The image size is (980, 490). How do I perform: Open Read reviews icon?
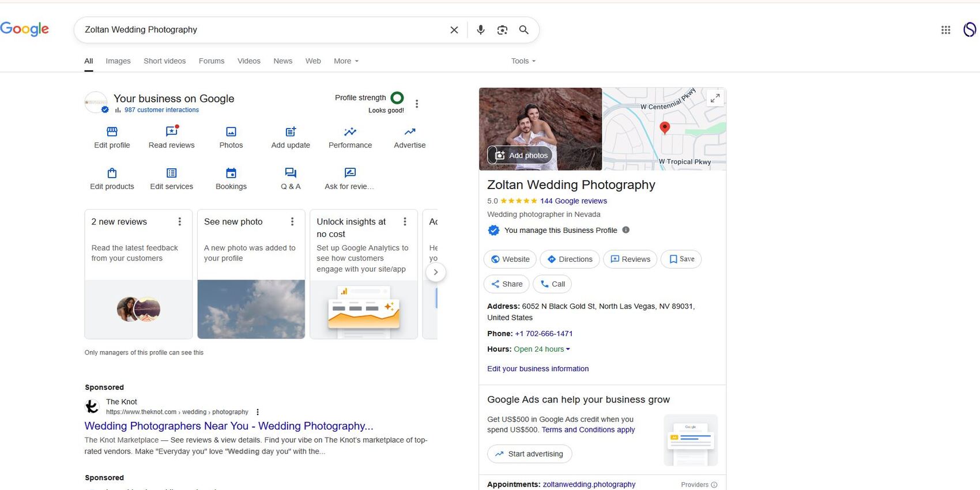click(x=171, y=132)
